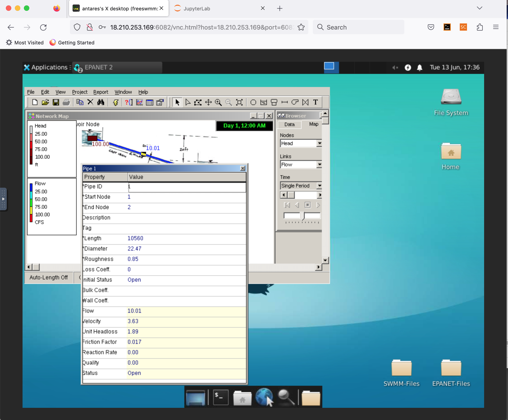Save the project with the floppy disk icon

point(56,103)
